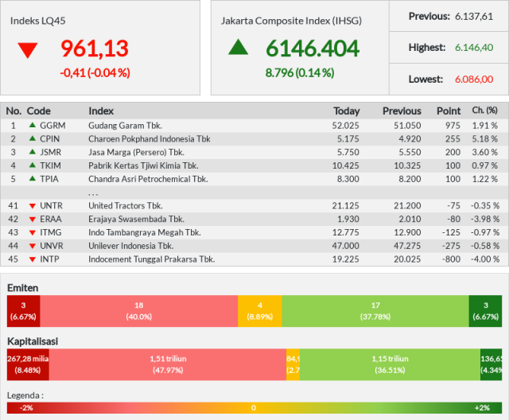Select the narrow yellow Kapitalisasi segment
Image resolution: width=509 pixels, height=420 pixels.
click(x=293, y=364)
